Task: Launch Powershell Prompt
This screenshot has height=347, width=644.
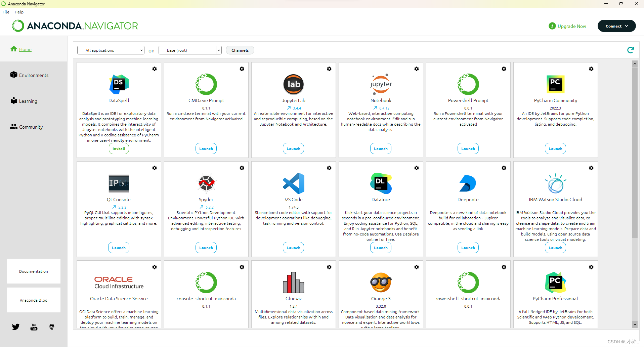Action: coord(468,148)
